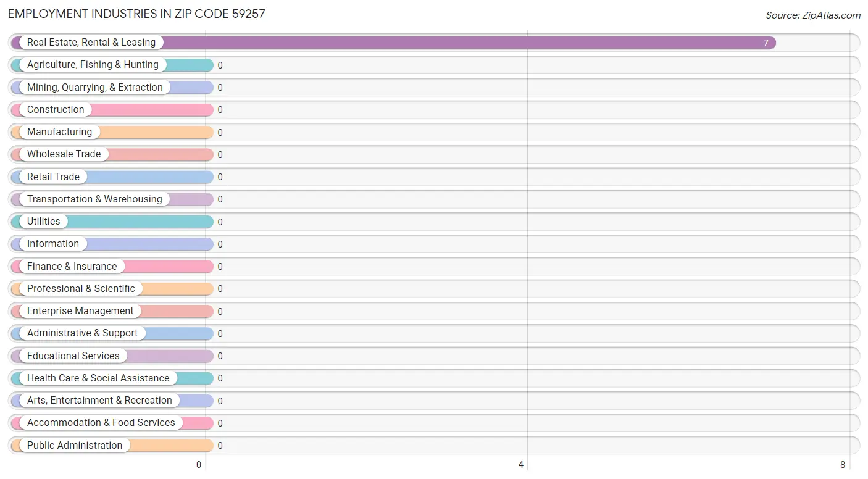Click the 0 value next to Construction
The image size is (868, 479).
220,110
